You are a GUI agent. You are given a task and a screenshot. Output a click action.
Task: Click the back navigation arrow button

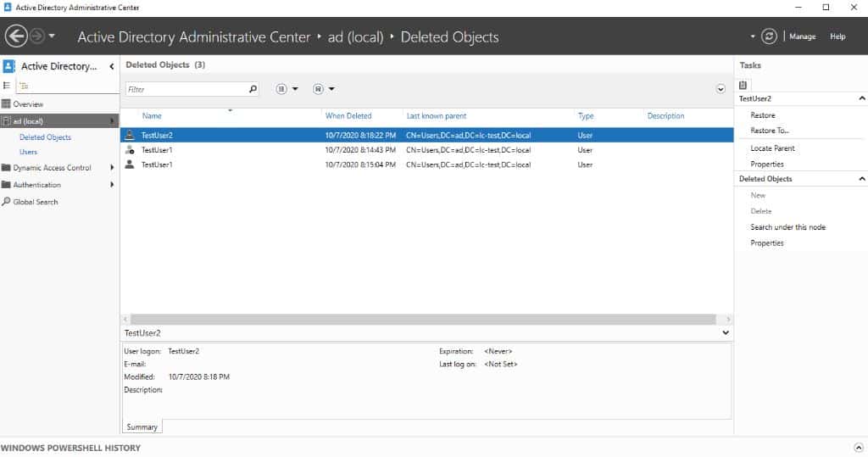[x=16, y=36]
